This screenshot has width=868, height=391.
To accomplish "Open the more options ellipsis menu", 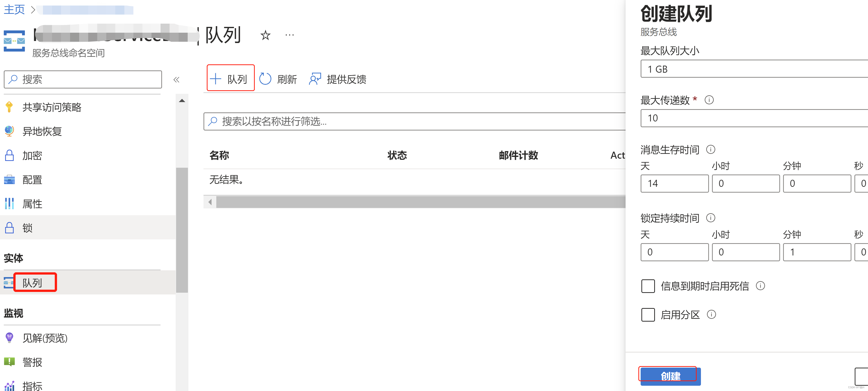I will (289, 35).
